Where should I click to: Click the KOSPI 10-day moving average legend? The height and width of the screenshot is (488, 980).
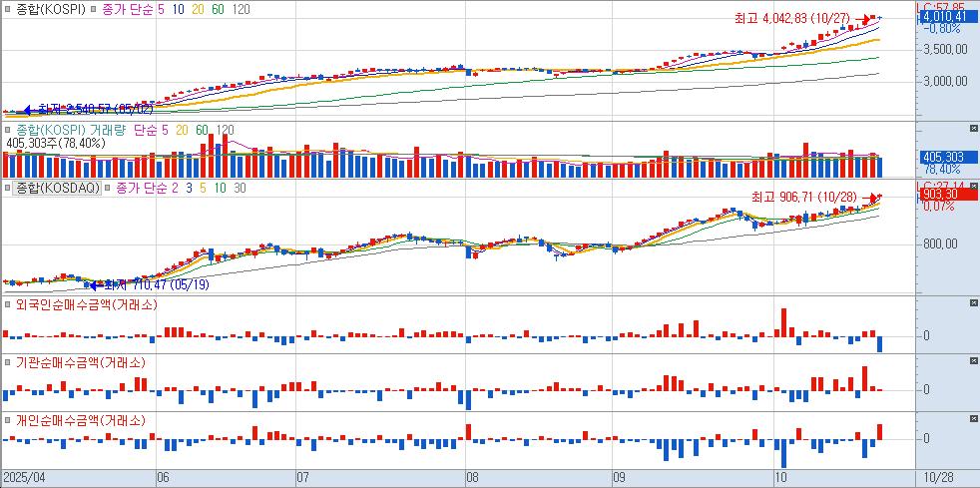[x=178, y=10]
